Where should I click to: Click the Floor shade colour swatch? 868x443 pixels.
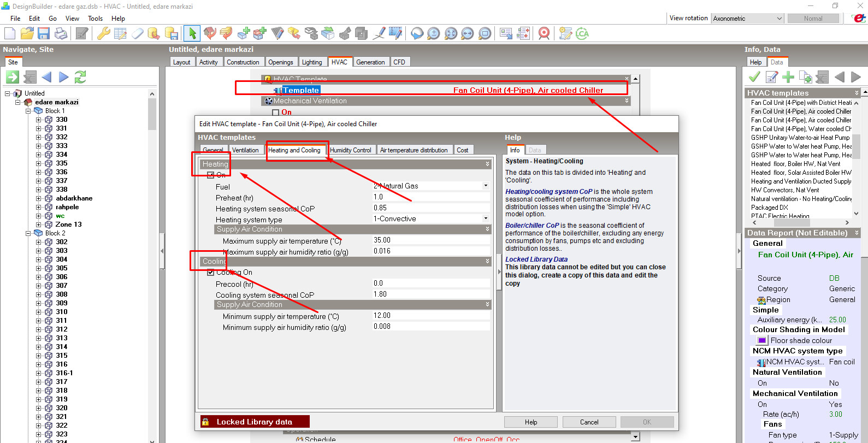coord(762,340)
